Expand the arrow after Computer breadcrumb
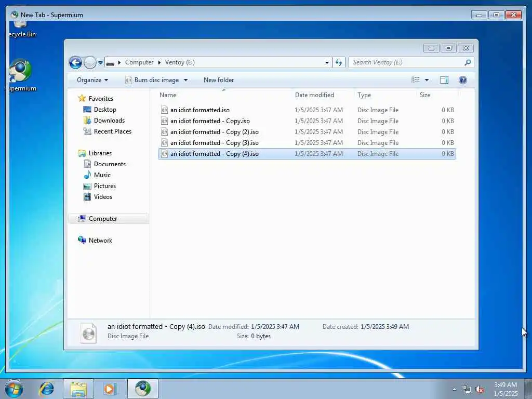 159,63
